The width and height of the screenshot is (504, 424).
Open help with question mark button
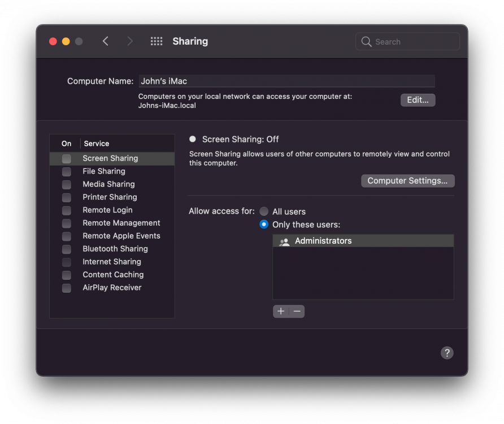click(x=447, y=353)
